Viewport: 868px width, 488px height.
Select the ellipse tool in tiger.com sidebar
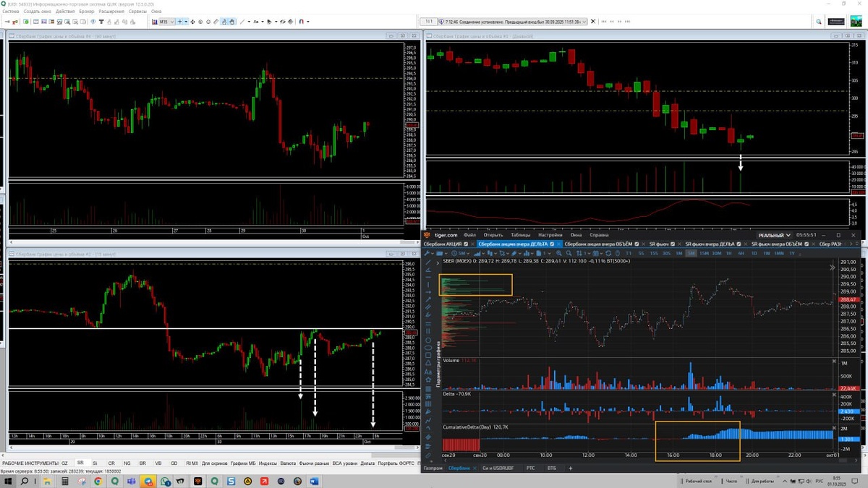click(x=428, y=348)
